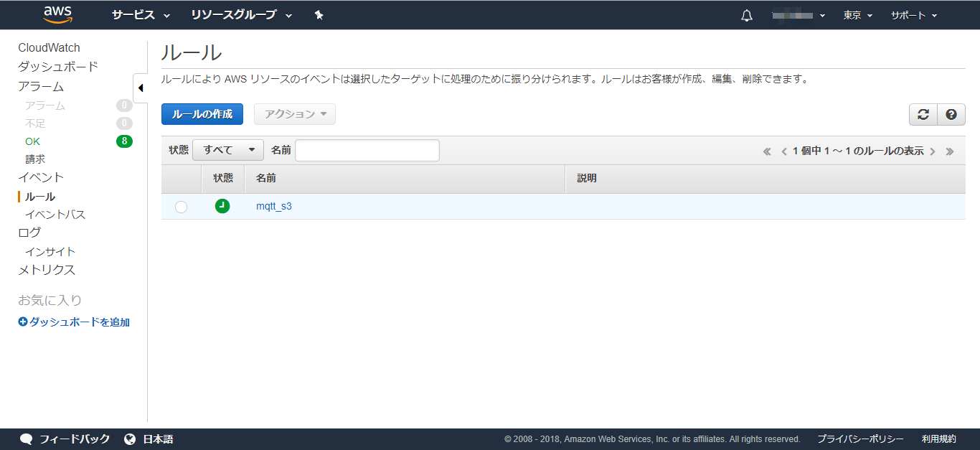This screenshot has height=450, width=980.
Task: Click the pin icon in the navigation bar
Action: pos(319,14)
